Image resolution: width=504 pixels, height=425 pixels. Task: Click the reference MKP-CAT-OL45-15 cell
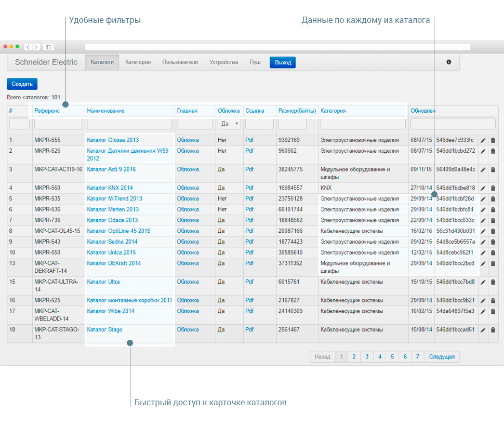[57, 231]
